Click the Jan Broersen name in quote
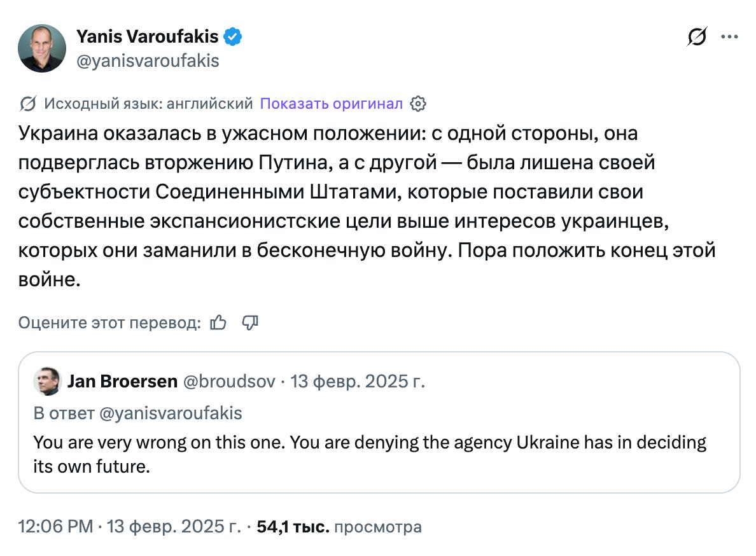756x556 pixels. (122, 381)
